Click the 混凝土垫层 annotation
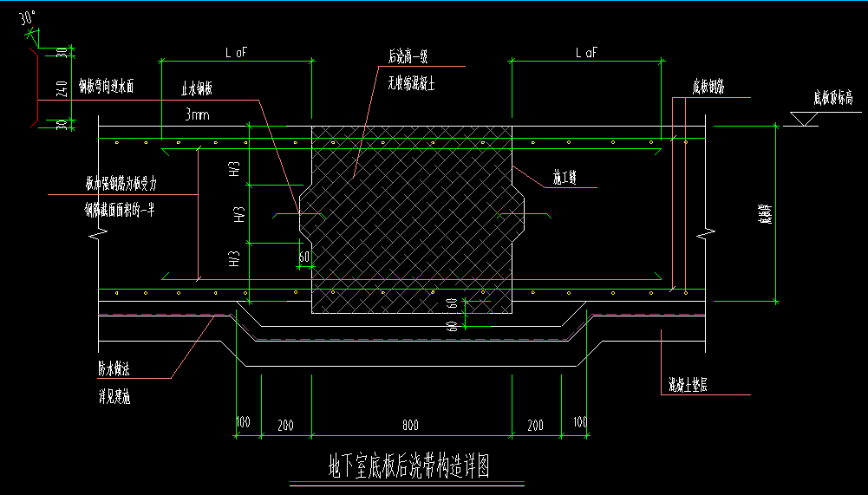Image resolution: width=868 pixels, height=495 pixels. 688,385
